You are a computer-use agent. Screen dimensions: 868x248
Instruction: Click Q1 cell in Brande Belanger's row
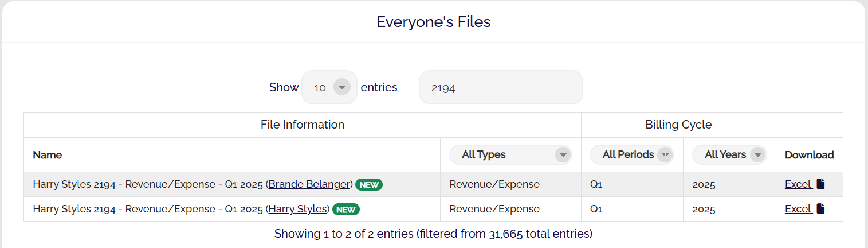coord(596,185)
